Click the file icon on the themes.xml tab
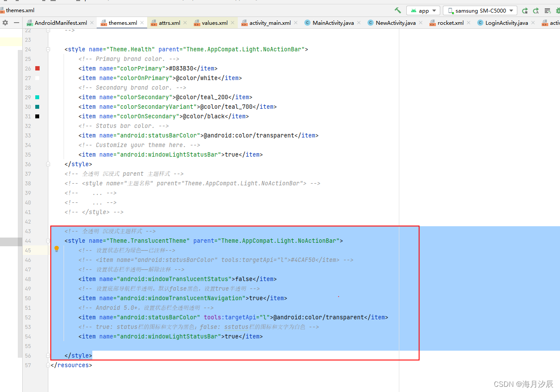 pyautogui.click(x=104, y=23)
